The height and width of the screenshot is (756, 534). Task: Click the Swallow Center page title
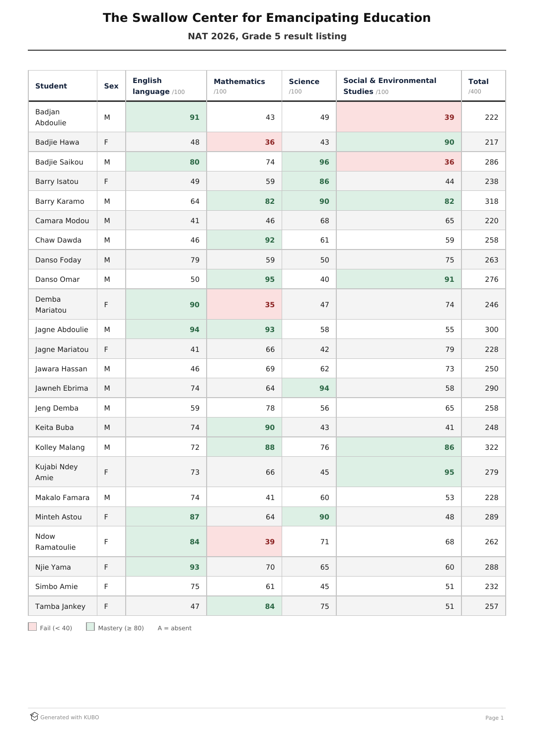click(x=267, y=18)
